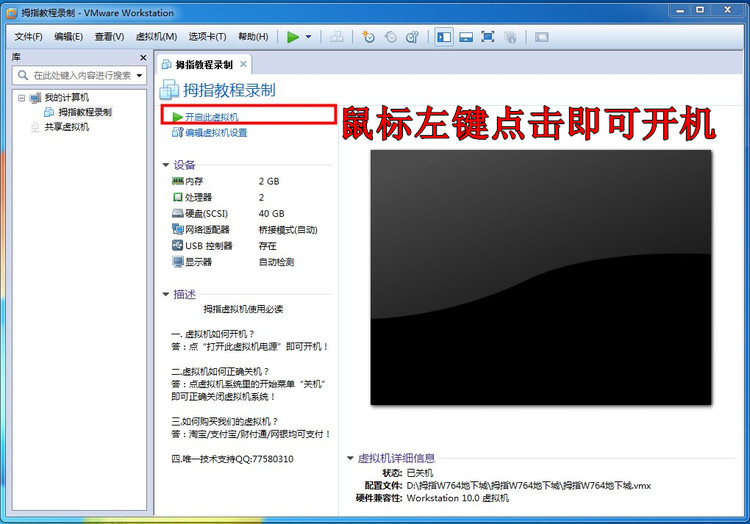Select the 显示器 device row

[x=244, y=262]
